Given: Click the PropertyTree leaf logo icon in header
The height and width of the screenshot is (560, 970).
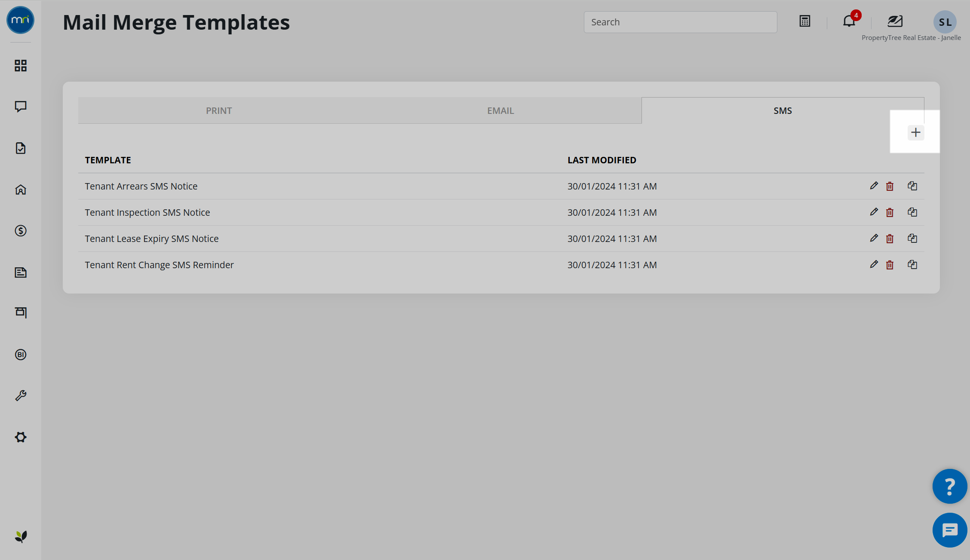Looking at the screenshot, I should (x=895, y=21).
